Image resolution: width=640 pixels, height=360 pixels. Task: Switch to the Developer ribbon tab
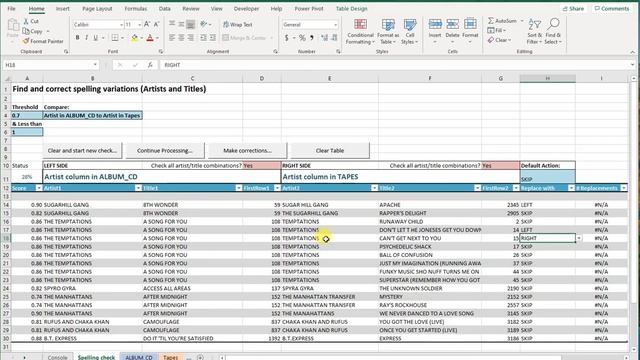pos(247,9)
